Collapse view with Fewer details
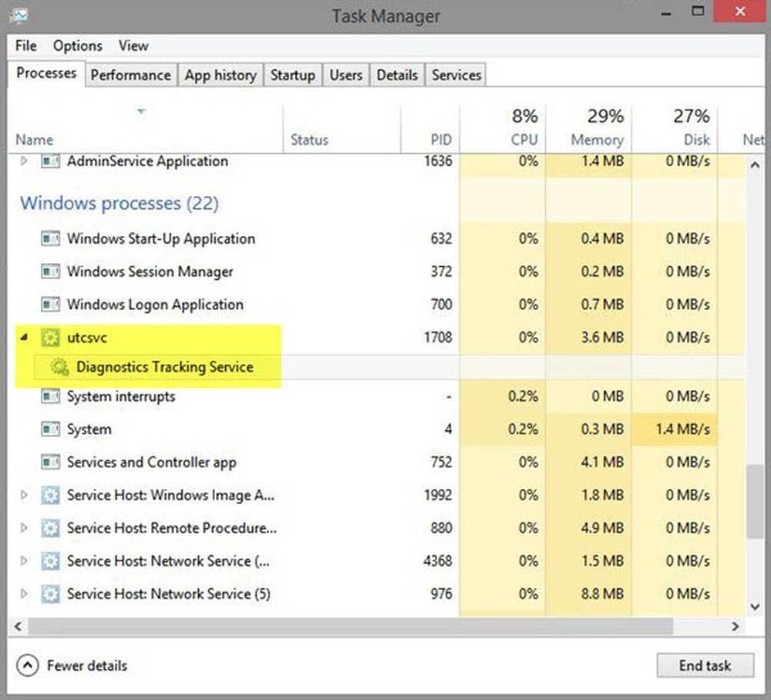 [72, 665]
